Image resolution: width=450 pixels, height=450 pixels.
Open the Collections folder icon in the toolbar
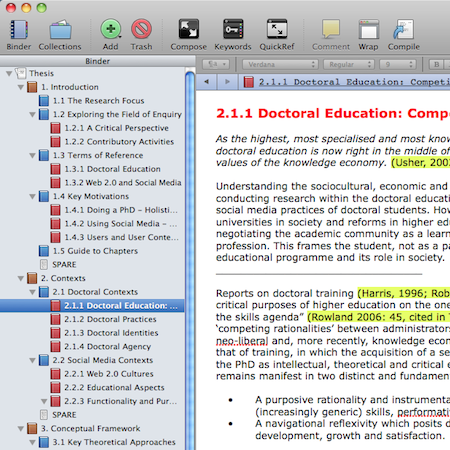(60, 30)
